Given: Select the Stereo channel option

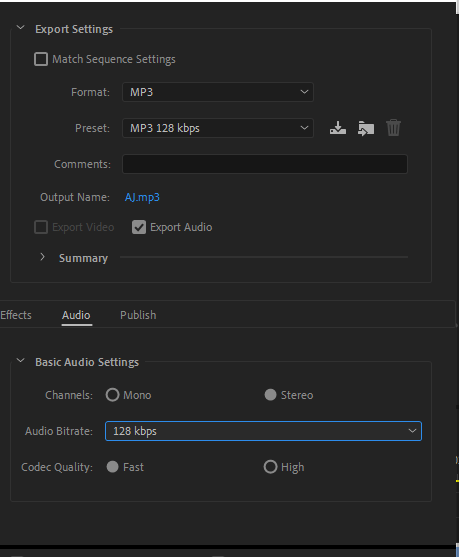Looking at the screenshot, I should [270, 395].
